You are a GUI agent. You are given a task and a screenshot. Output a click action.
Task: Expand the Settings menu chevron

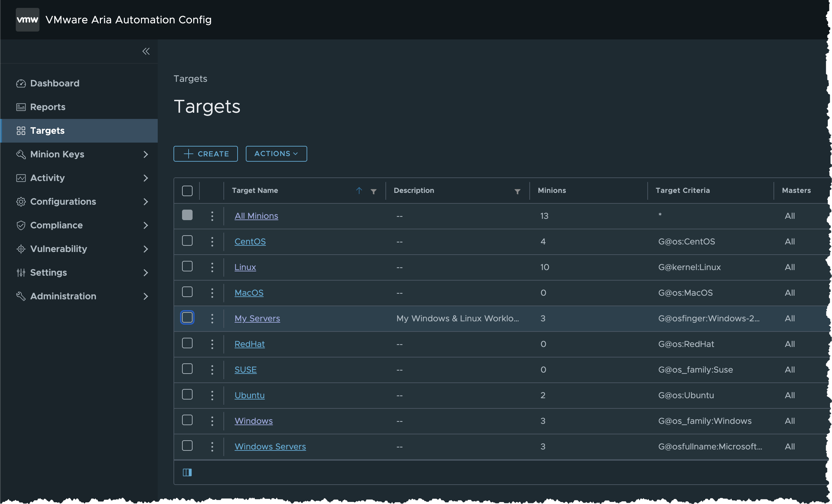pyautogui.click(x=146, y=273)
